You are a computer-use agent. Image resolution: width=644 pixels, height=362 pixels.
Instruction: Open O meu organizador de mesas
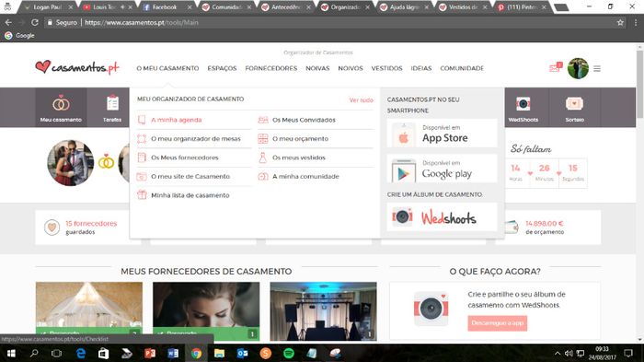[x=195, y=139]
